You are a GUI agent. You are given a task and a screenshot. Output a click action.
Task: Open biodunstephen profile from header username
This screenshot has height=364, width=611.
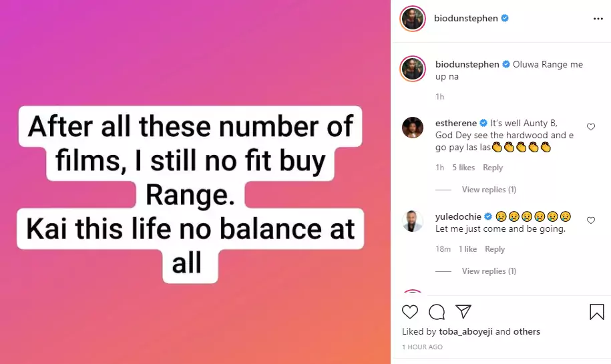pyautogui.click(x=466, y=19)
